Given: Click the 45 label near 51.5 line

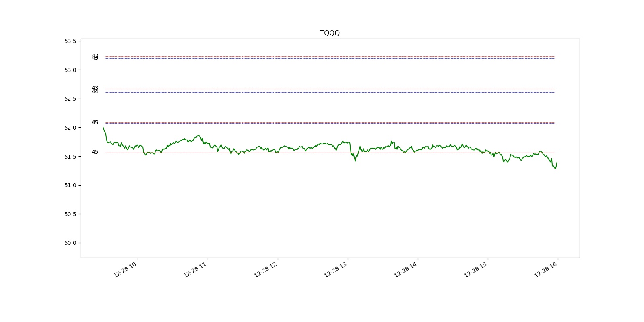Looking at the screenshot, I should (x=95, y=152).
